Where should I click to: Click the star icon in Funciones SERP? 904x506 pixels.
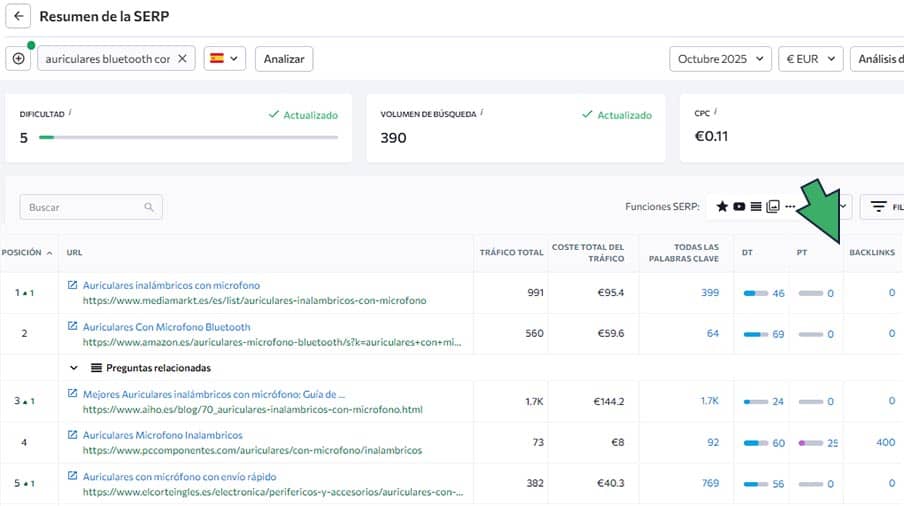tap(722, 207)
